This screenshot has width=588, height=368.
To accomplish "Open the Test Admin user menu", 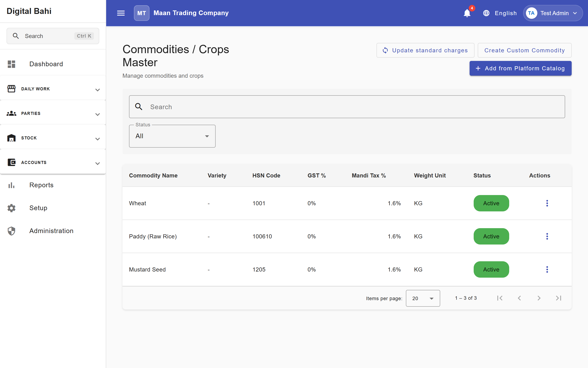I will [553, 13].
